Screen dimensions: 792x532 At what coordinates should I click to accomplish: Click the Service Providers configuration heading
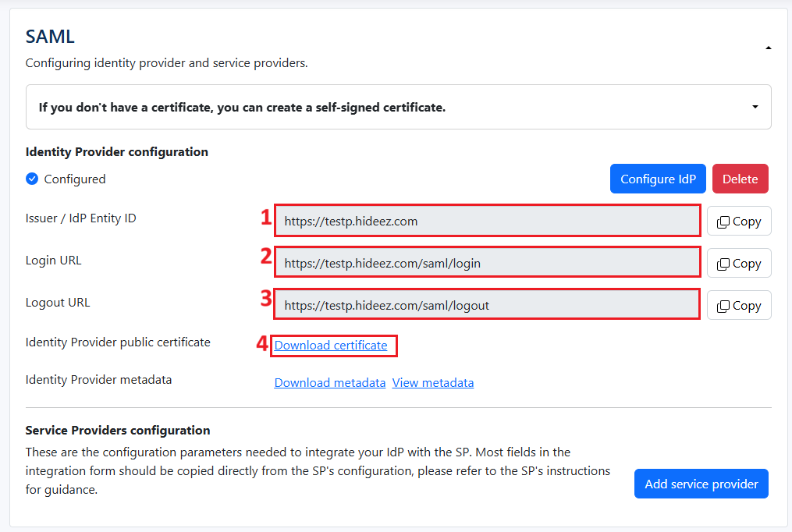pyautogui.click(x=118, y=431)
